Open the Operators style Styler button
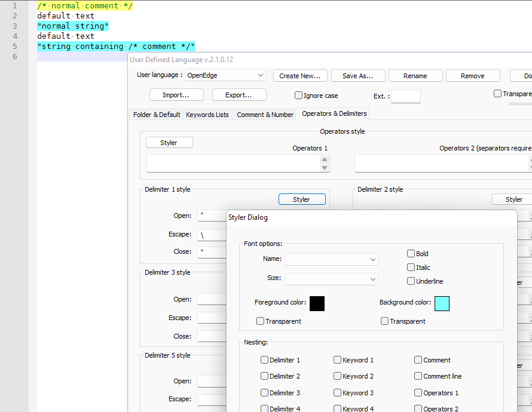The width and height of the screenshot is (532, 412). (x=169, y=143)
